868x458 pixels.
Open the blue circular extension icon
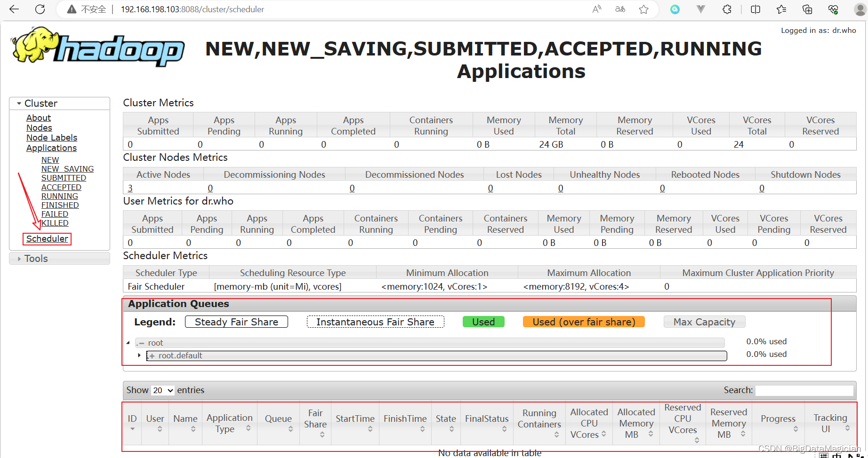(x=675, y=9)
